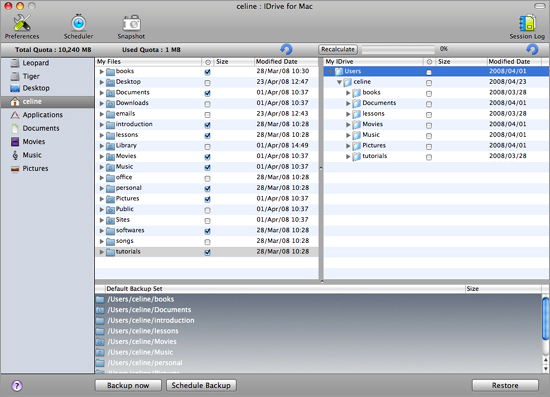Open the Preferences tool icon
The image size is (550, 397).
[22, 23]
